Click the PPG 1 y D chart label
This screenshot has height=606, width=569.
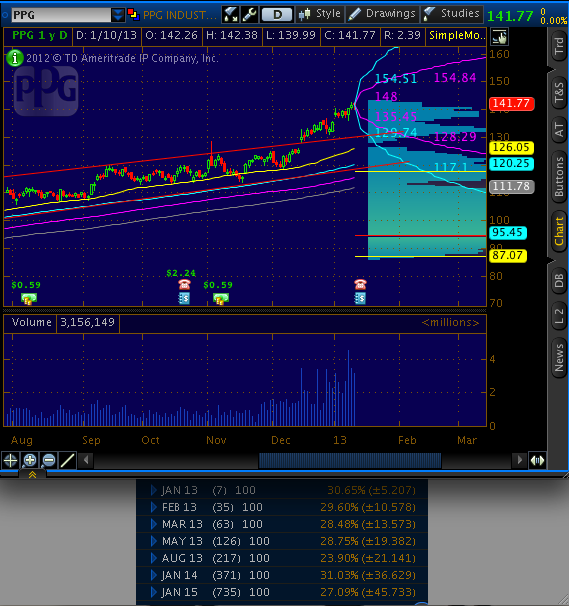pyautogui.click(x=39, y=36)
